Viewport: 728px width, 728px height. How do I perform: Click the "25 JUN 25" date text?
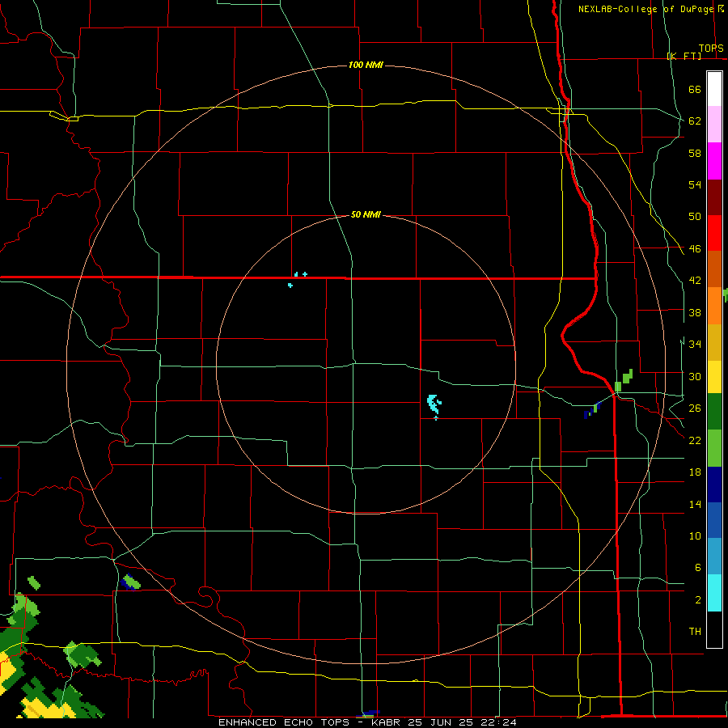pyautogui.click(x=442, y=722)
